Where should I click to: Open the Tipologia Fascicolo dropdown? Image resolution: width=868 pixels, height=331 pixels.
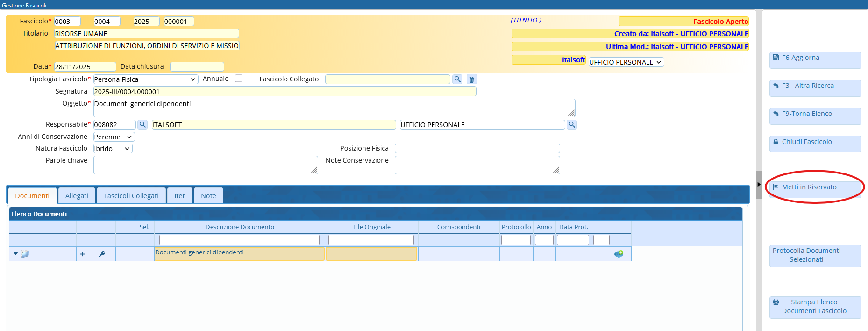(146, 79)
